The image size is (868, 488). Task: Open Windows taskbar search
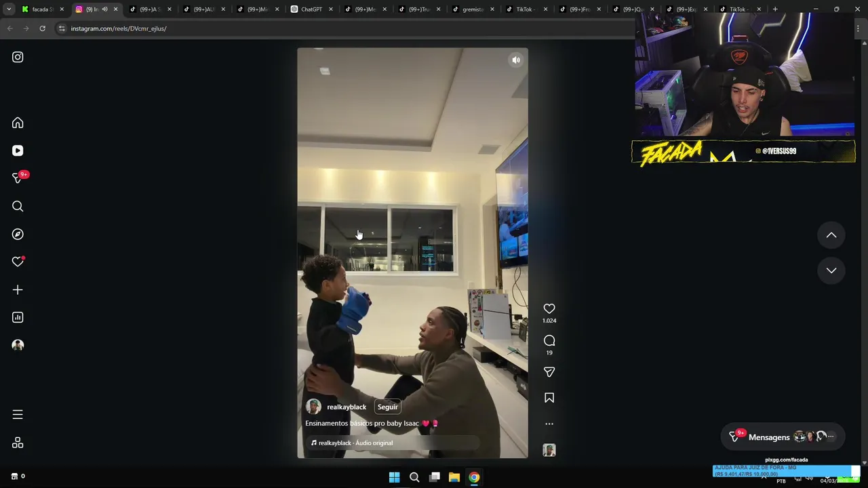click(414, 477)
